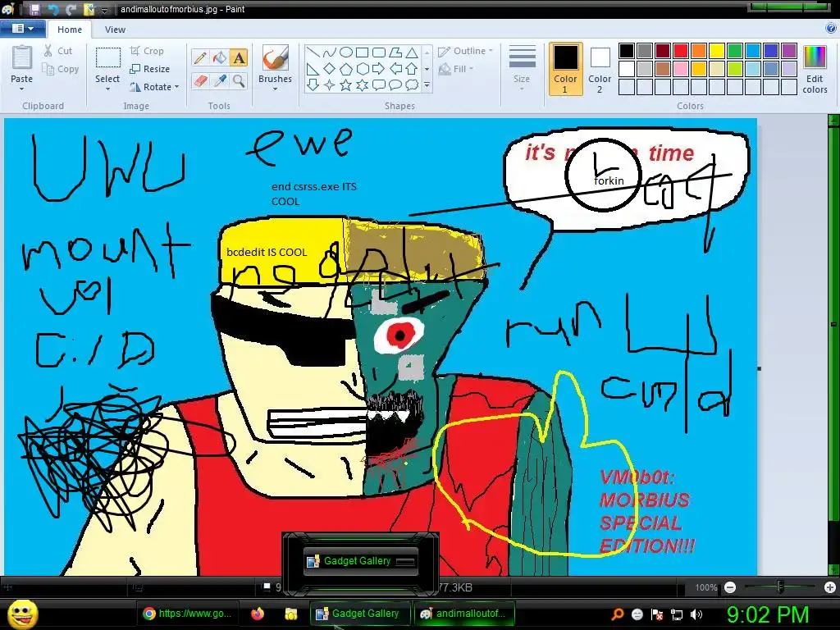Click the Gadget Gallery taskbar button
840x630 pixels.
(x=359, y=614)
